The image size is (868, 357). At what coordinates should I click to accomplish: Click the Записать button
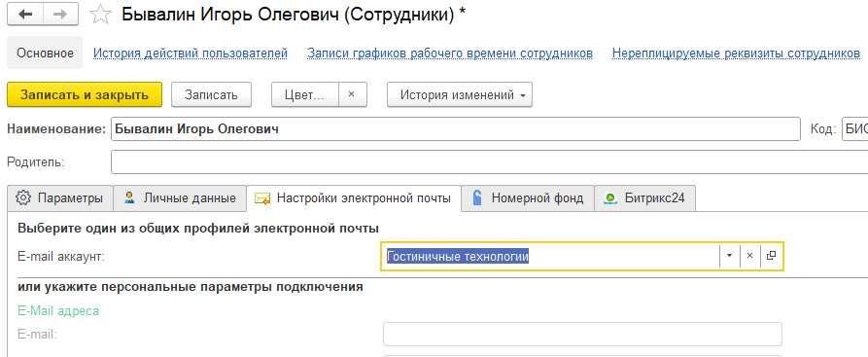coord(212,94)
